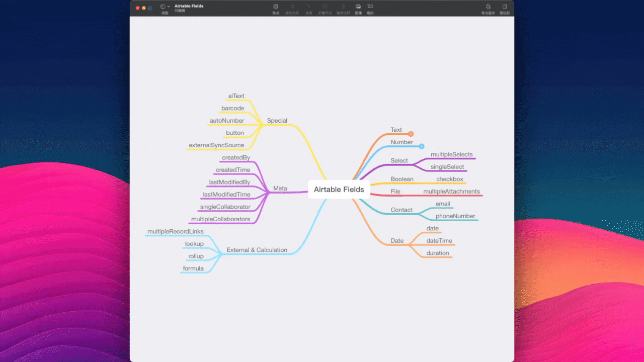Select the Meta branch node

[280, 189]
